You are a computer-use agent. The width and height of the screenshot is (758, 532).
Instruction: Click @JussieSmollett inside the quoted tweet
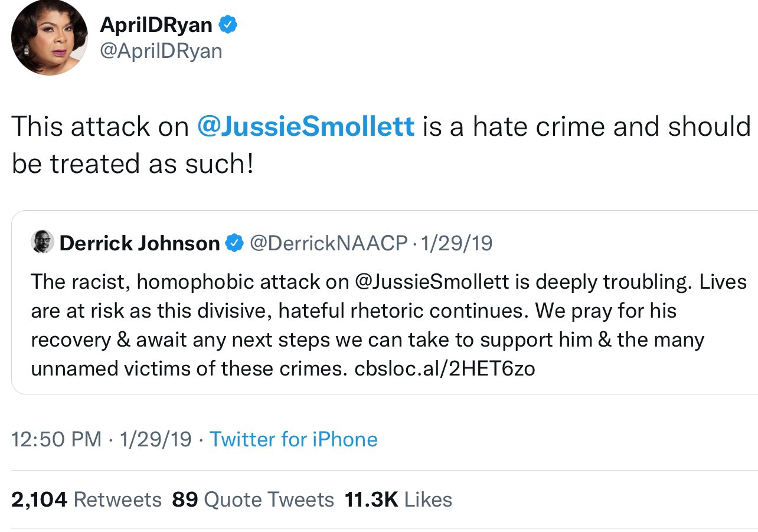click(x=432, y=282)
